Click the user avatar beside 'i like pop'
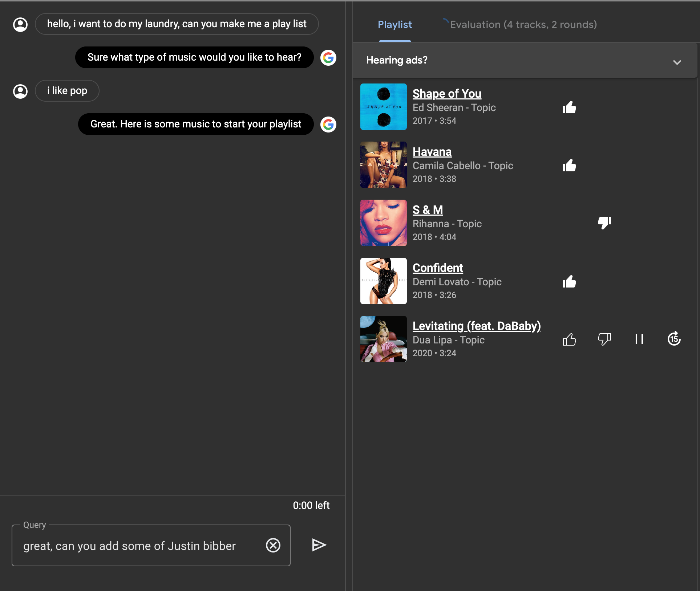700x591 pixels. (20, 91)
